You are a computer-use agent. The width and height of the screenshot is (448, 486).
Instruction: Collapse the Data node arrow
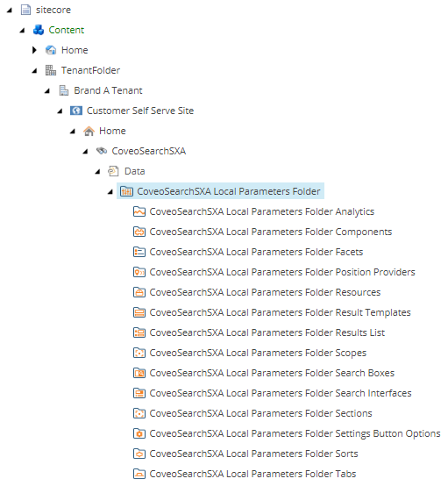97,172
